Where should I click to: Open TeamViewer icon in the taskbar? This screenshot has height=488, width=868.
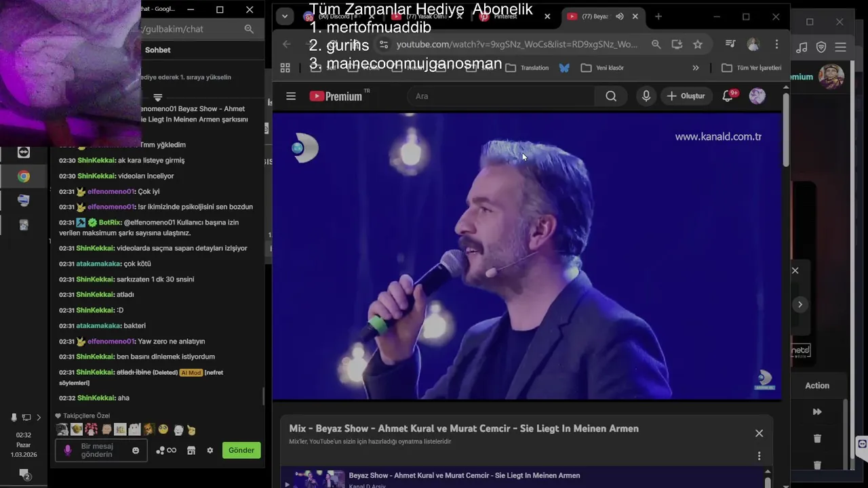pyautogui.click(x=24, y=152)
